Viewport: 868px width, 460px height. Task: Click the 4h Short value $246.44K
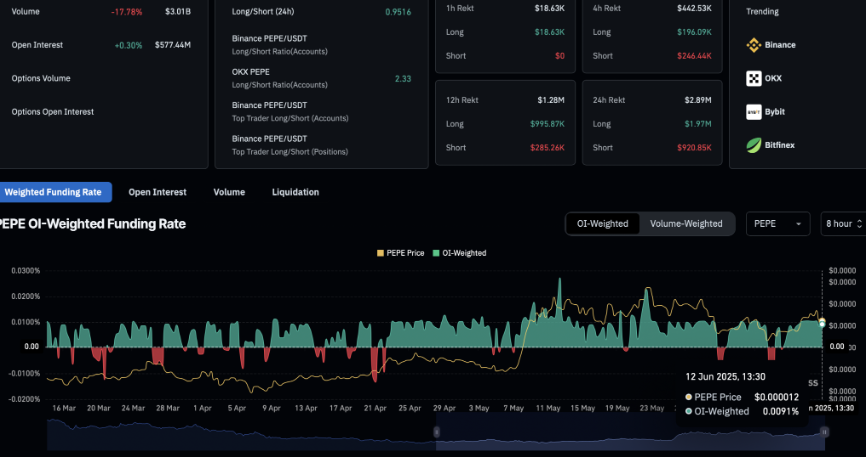tap(694, 56)
